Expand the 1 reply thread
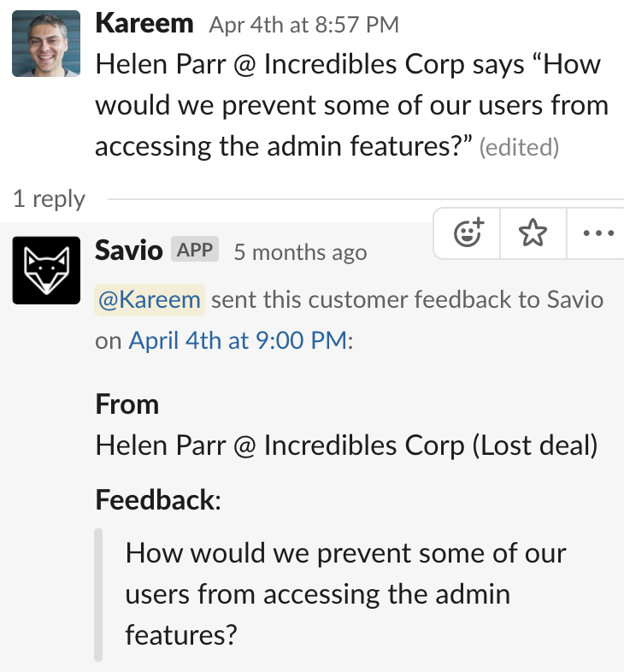This screenshot has height=672, width=624. coord(50,199)
